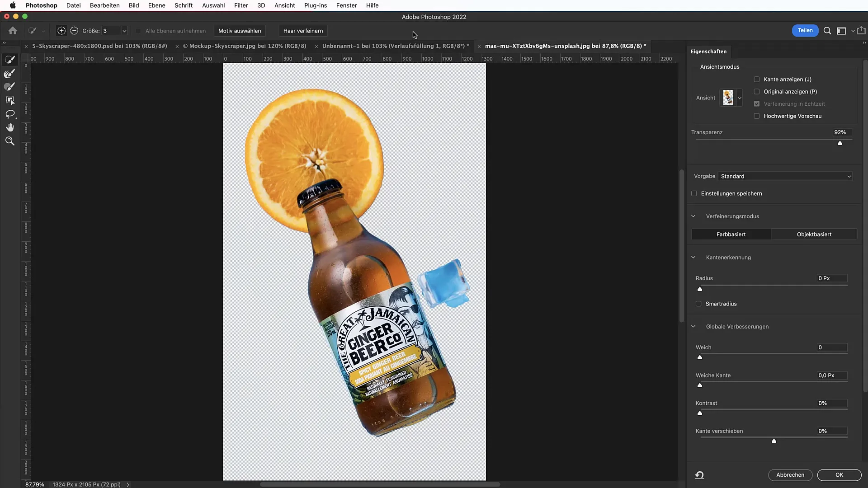Enable the Hochwertige Vorschau checkbox

(757, 116)
